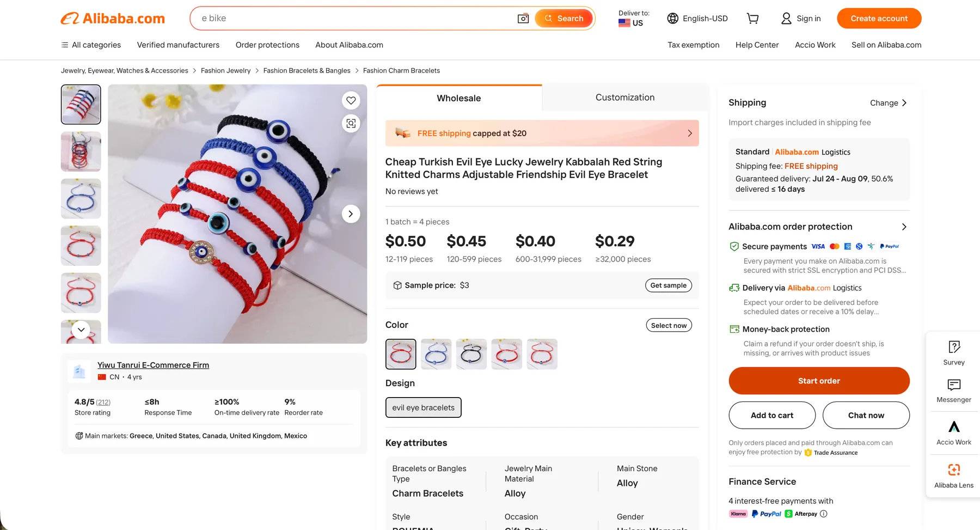Image resolution: width=980 pixels, height=530 pixels.
Task: Expand thumbnail list with down chevron
Action: click(81, 330)
